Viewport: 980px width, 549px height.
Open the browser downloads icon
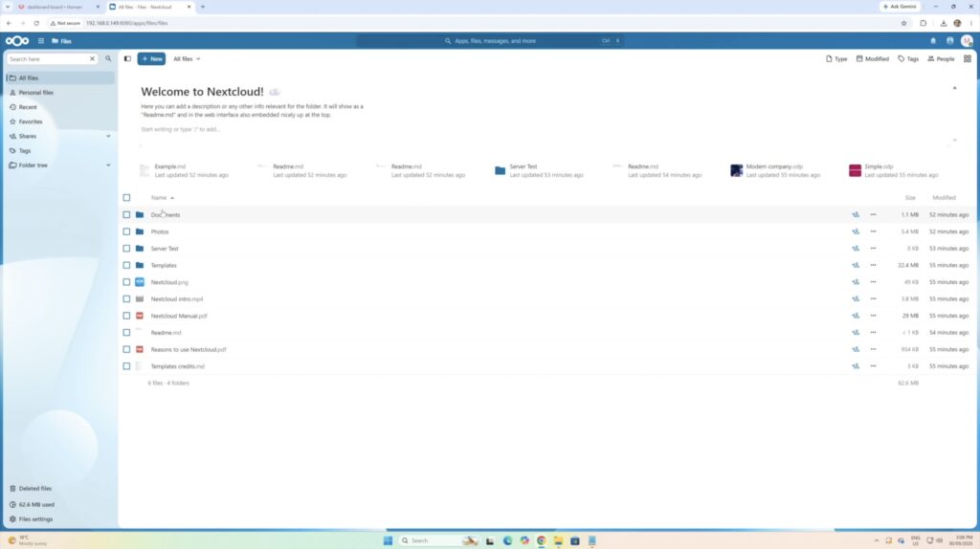pyautogui.click(x=943, y=23)
